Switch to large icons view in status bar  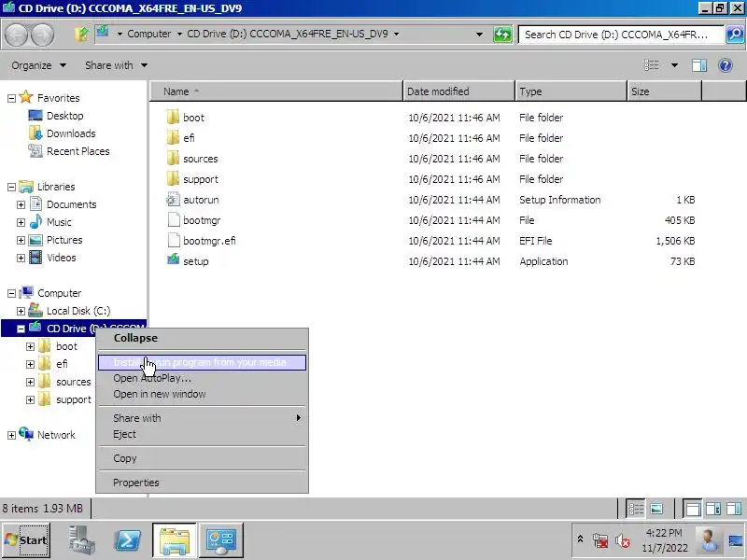pyautogui.click(x=657, y=509)
